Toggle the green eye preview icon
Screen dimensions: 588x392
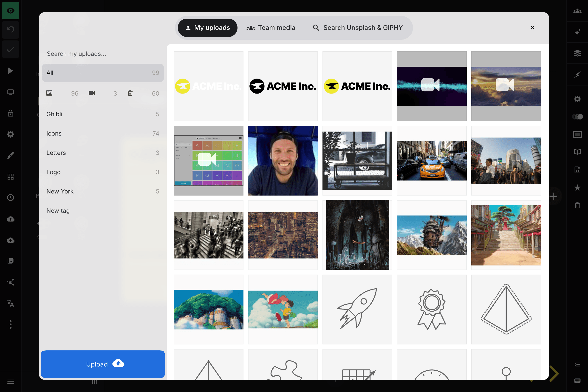click(11, 11)
